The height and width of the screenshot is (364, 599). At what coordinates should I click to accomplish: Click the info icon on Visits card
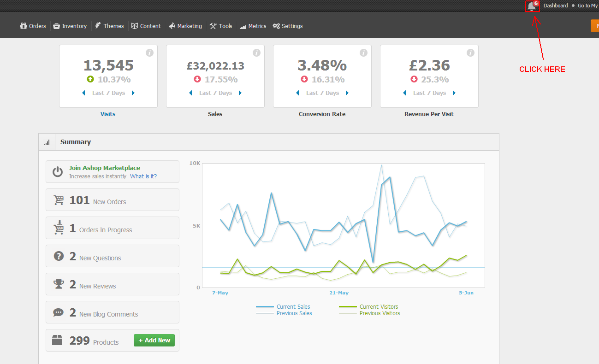pos(149,53)
